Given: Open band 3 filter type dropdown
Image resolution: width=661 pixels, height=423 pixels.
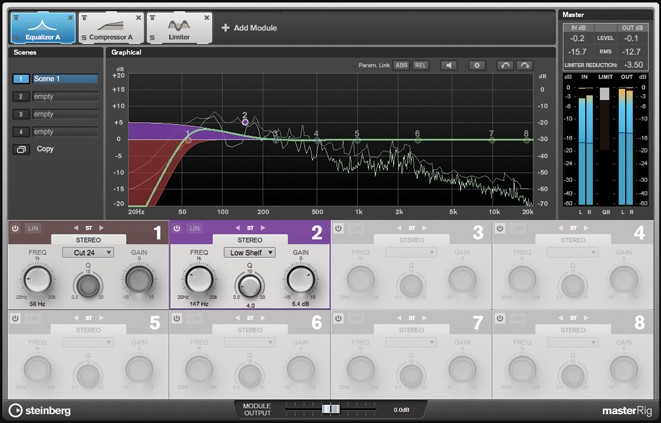Looking at the screenshot, I should pos(411,253).
